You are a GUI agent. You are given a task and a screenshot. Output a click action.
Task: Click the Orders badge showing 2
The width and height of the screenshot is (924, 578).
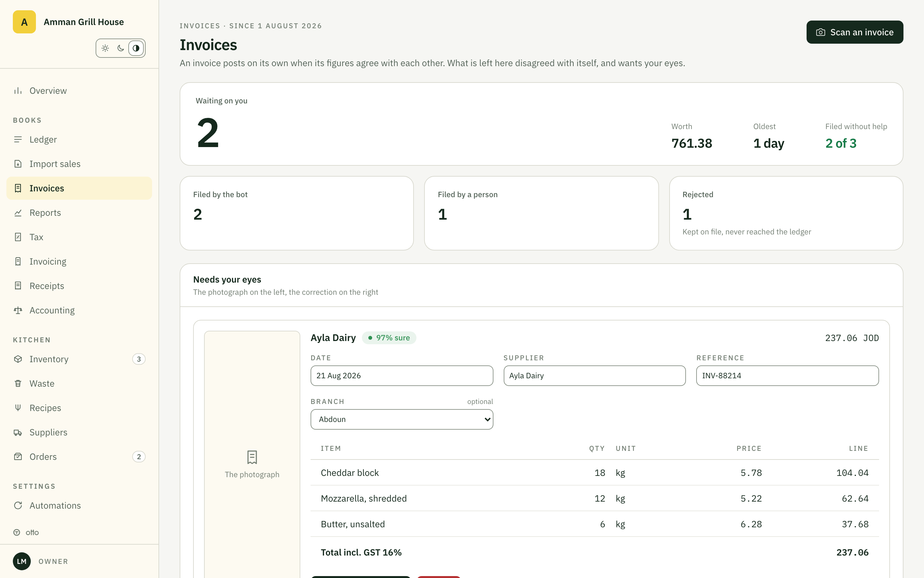[x=139, y=457]
